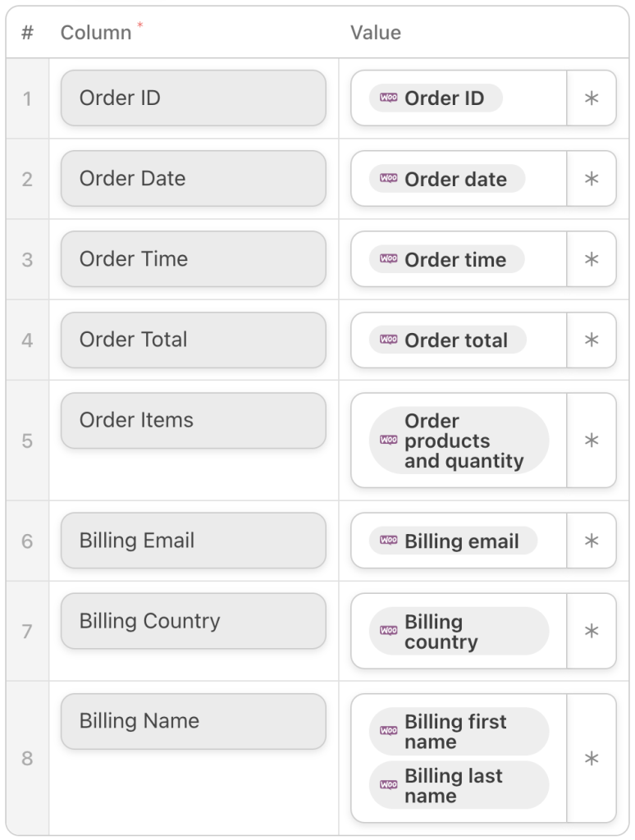
Task: Click the Woo icon on the Order total token
Action: (x=387, y=340)
